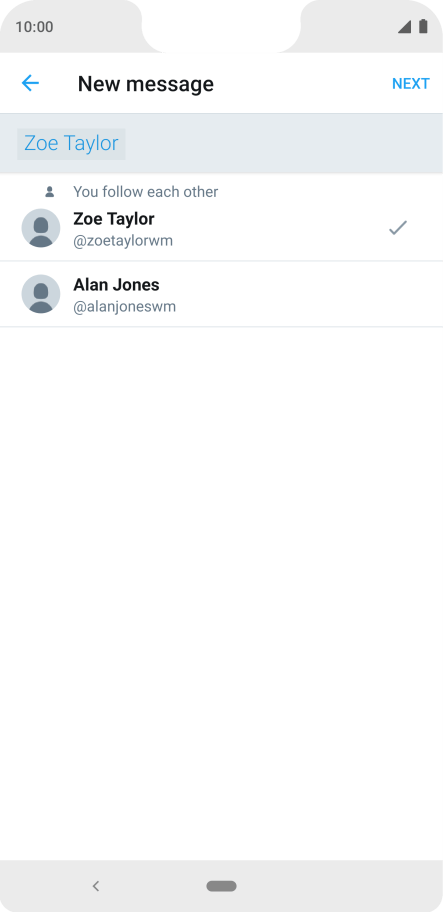Tap the 10:00 clock in status bar
This screenshot has width=443, height=912.
34,27
